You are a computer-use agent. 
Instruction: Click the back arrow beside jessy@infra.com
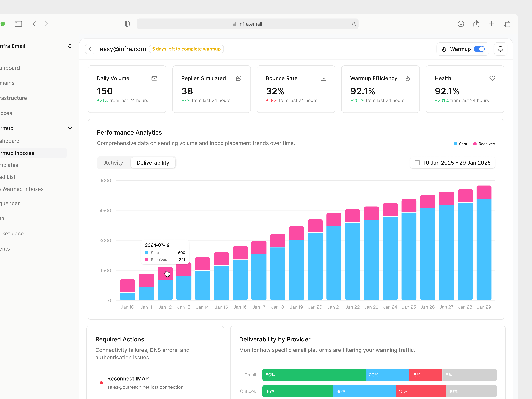[90, 49]
